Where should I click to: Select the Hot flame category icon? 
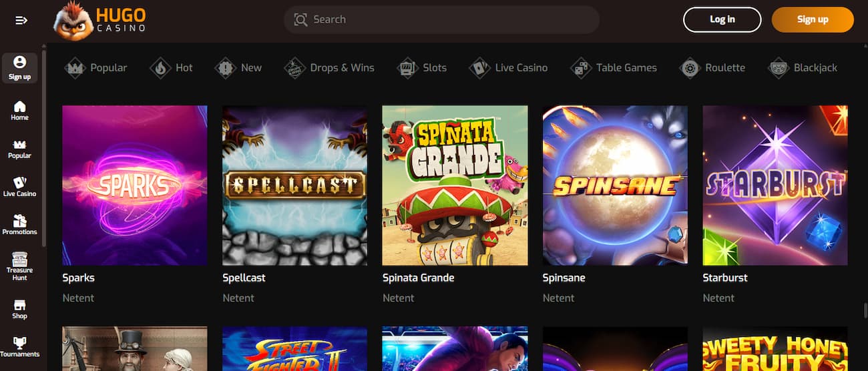pos(160,68)
